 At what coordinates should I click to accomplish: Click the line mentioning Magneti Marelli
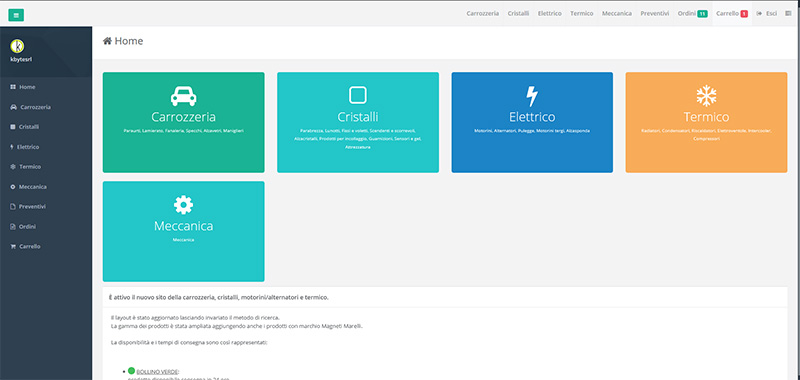pos(237,326)
